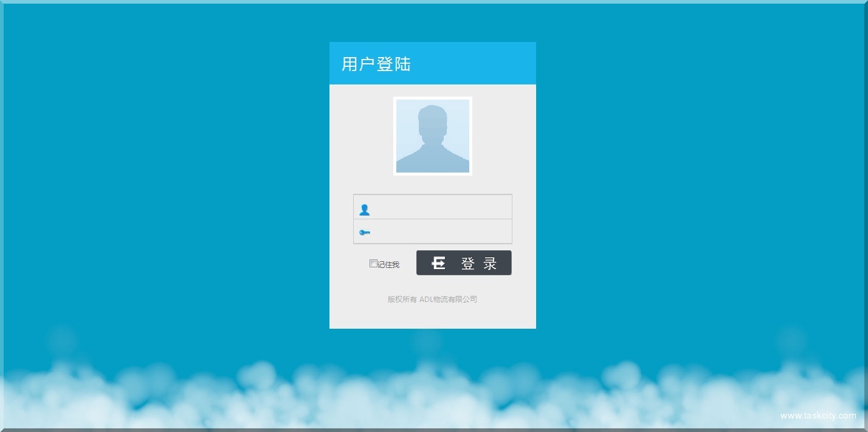Click the user silhouette icon in username field
868x432 pixels.
click(x=364, y=210)
